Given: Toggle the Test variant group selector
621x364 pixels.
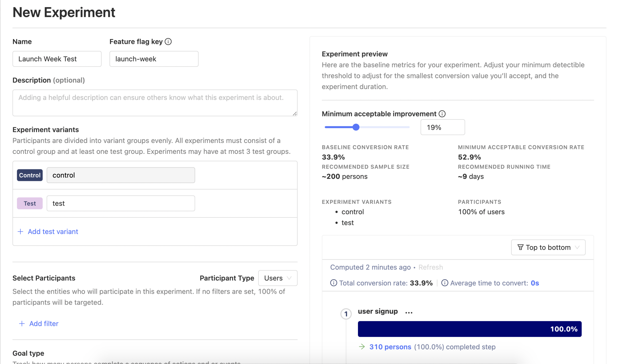Looking at the screenshot, I should point(30,203).
